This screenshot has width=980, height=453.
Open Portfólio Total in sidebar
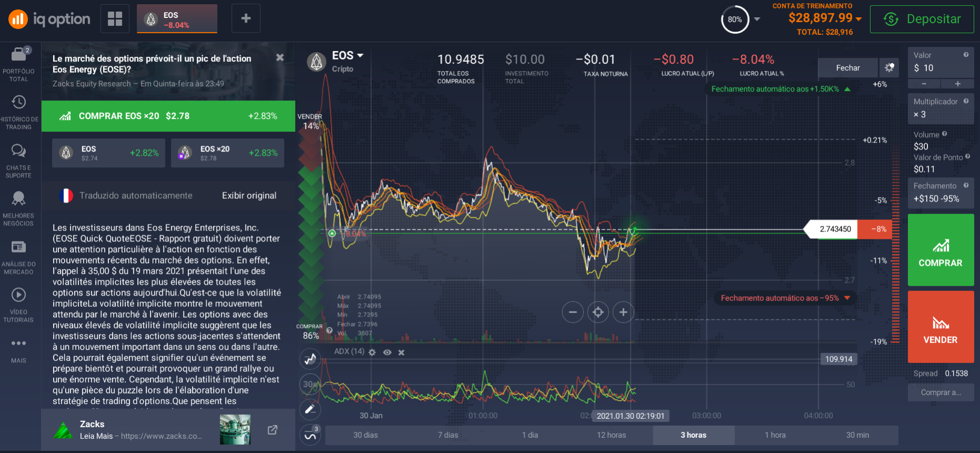(x=19, y=65)
